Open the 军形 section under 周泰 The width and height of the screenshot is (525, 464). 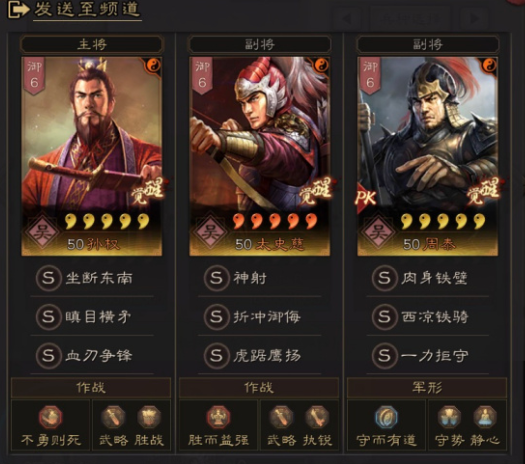(427, 387)
